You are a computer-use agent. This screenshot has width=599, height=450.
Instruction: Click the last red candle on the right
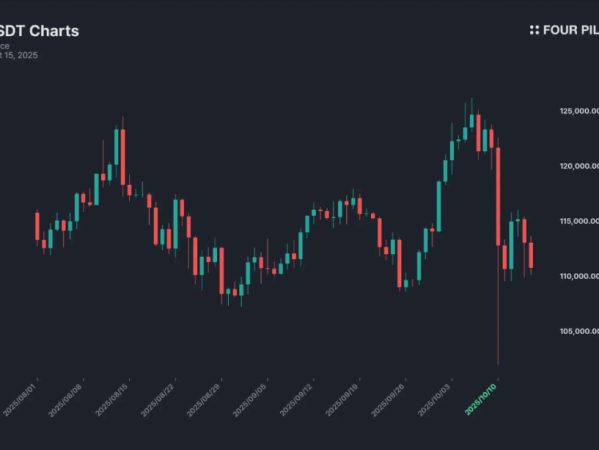[531, 255]
